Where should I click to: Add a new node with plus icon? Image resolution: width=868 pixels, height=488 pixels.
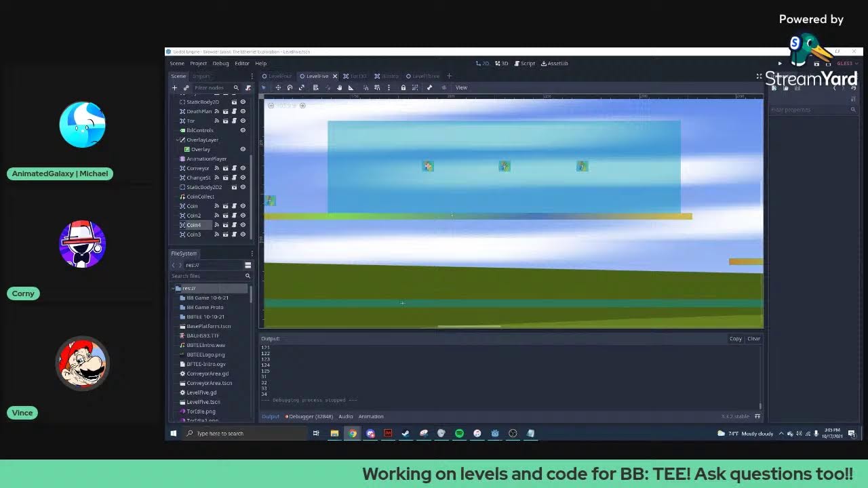coord(174,88)
